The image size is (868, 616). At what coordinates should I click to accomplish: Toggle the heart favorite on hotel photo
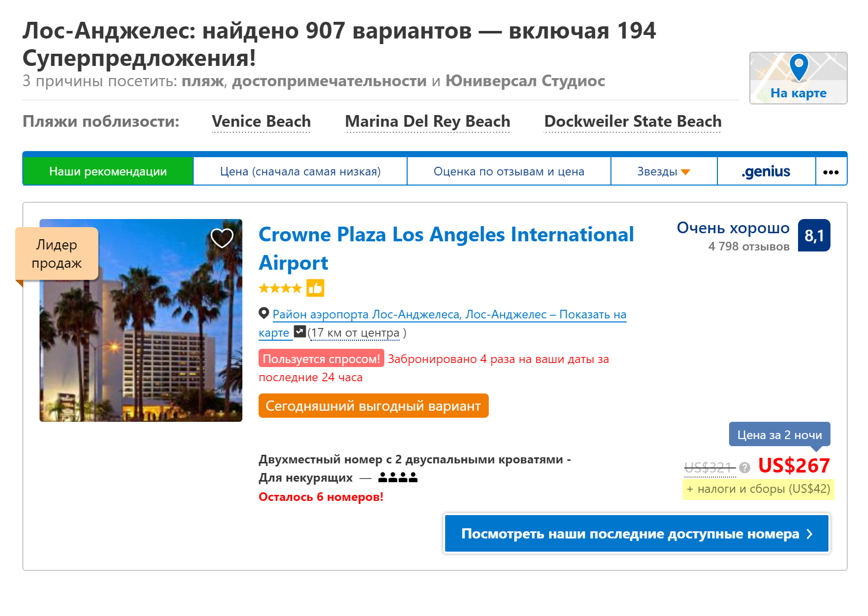222,238
